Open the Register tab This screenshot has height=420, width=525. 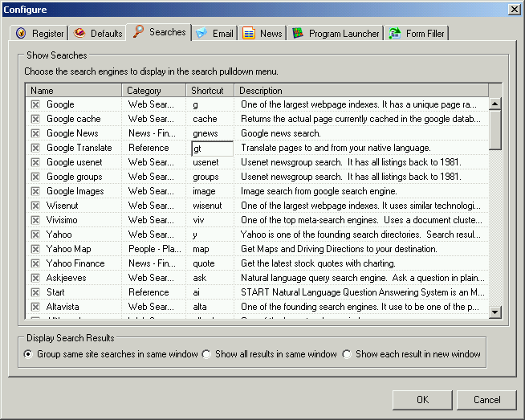click(x=39, y=33)
